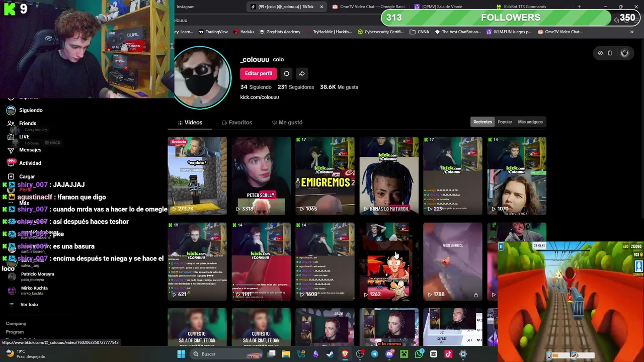
Task: Open the EMIGREMOS video thumbnail
Action: tap(325, 176)
